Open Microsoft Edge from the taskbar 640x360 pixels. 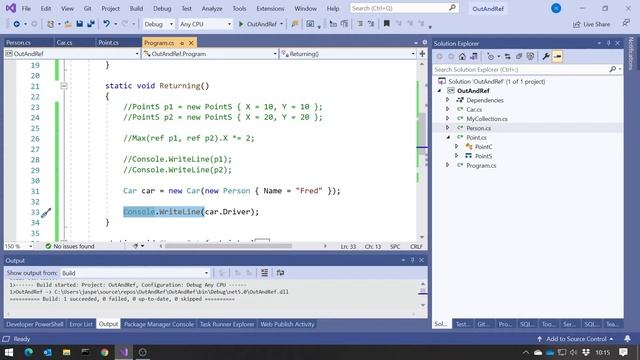click(29, 352)
